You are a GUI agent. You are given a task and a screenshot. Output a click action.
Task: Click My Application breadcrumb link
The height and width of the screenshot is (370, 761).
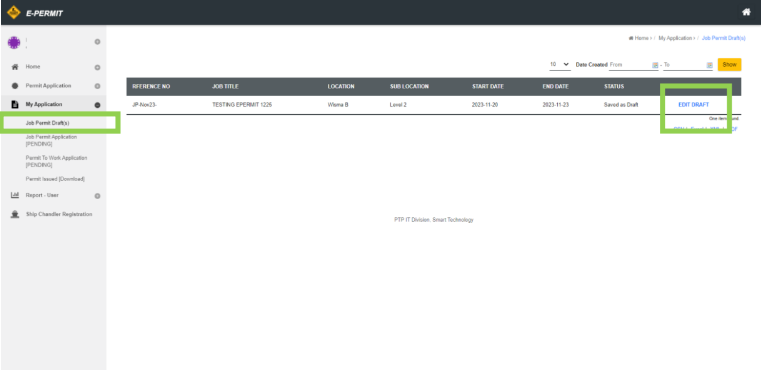[x=675, y=38]
